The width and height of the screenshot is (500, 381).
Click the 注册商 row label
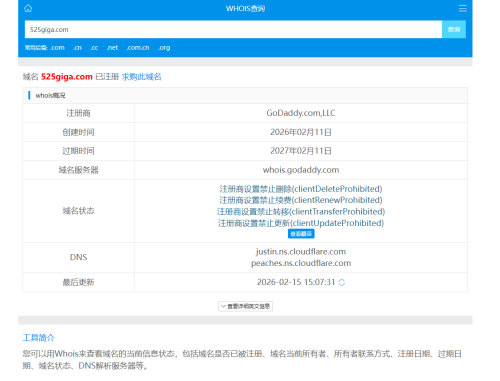[78, 113]
